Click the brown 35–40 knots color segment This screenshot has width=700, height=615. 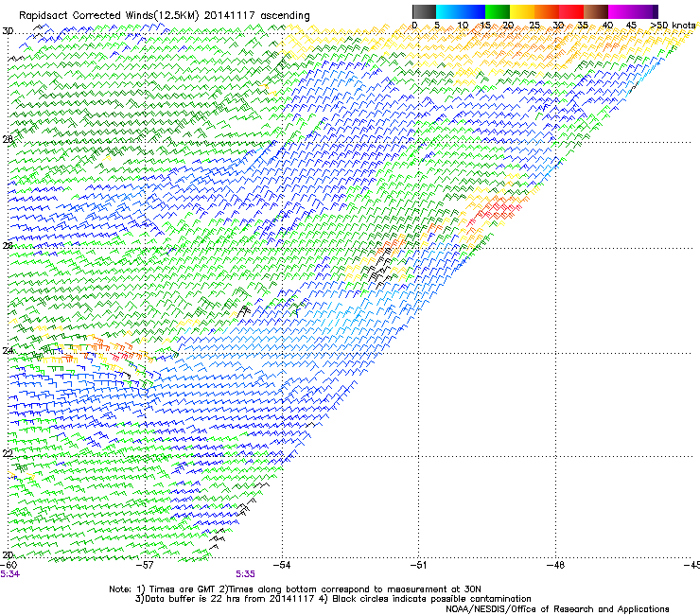[596, 11]
